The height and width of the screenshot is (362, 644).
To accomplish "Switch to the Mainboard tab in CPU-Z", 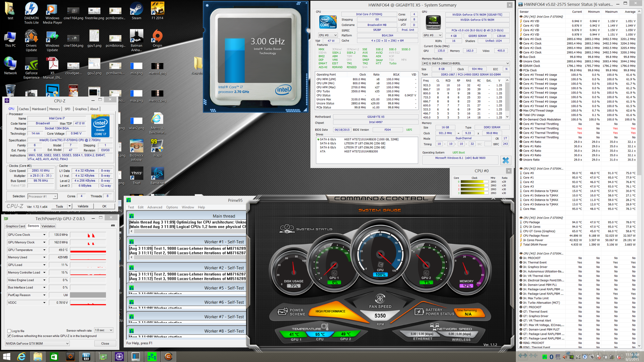I will [x=39, y=109].
